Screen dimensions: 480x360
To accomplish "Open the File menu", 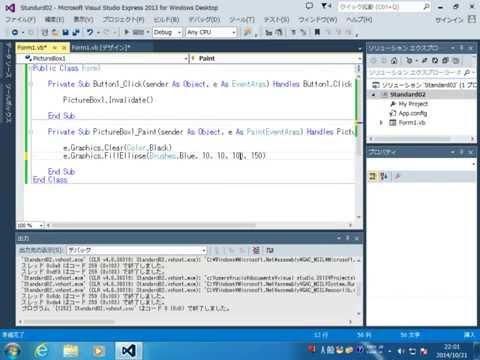I will (20, 20).
